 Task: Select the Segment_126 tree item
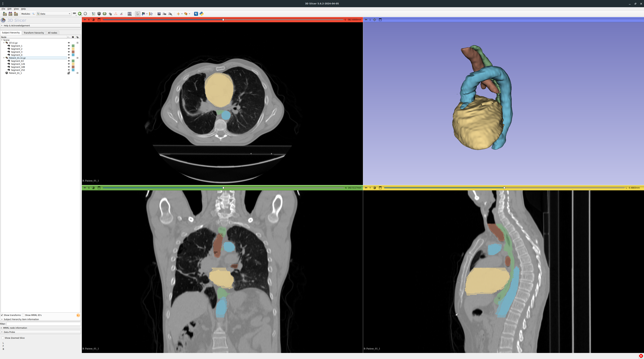pyautogui.click(x=18, y=64)
